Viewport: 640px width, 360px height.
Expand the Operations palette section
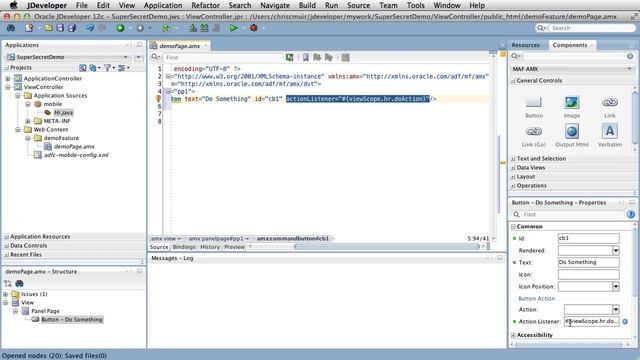tap(513, 186)
